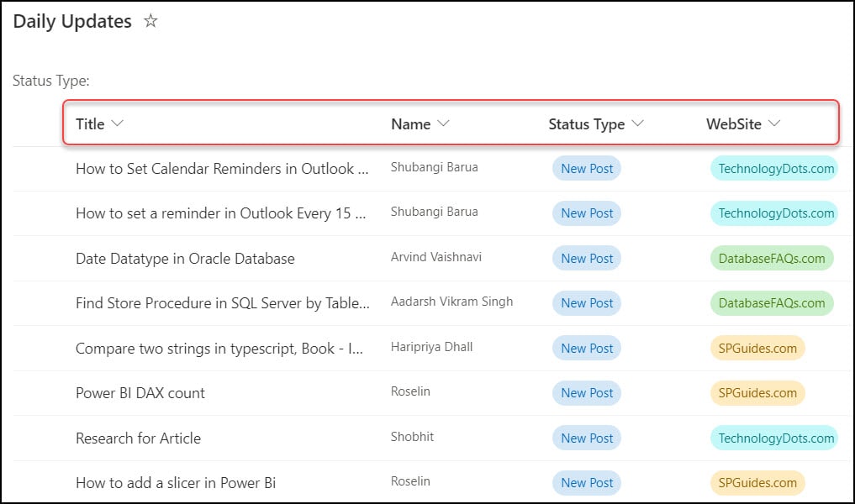Open 'Power BI DAX count' item
This screenshot has width=855, height=504.
[140, 393]
